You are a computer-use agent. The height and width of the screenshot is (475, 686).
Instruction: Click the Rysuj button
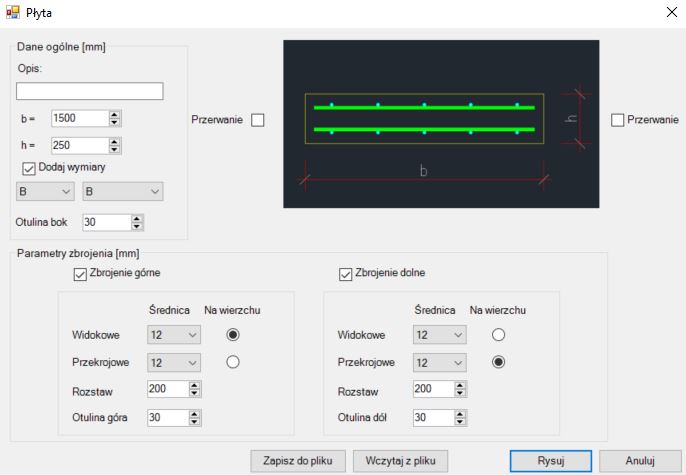[551, 461]
